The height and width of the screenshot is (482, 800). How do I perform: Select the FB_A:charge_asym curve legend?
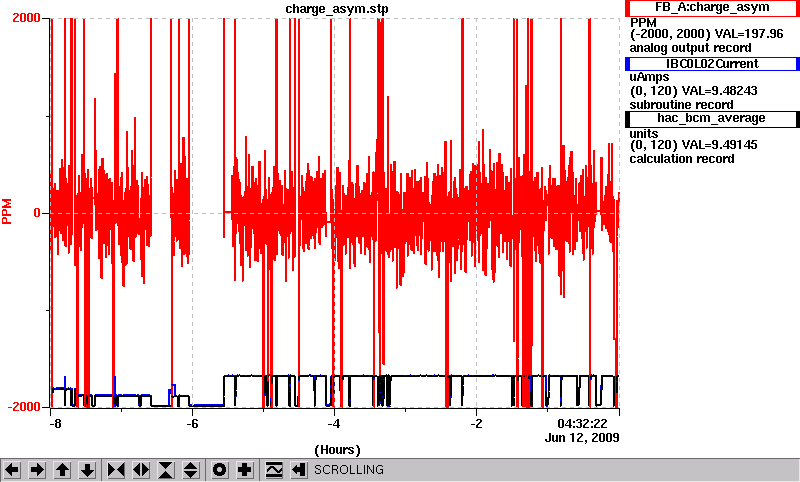(x=712, y=8)
